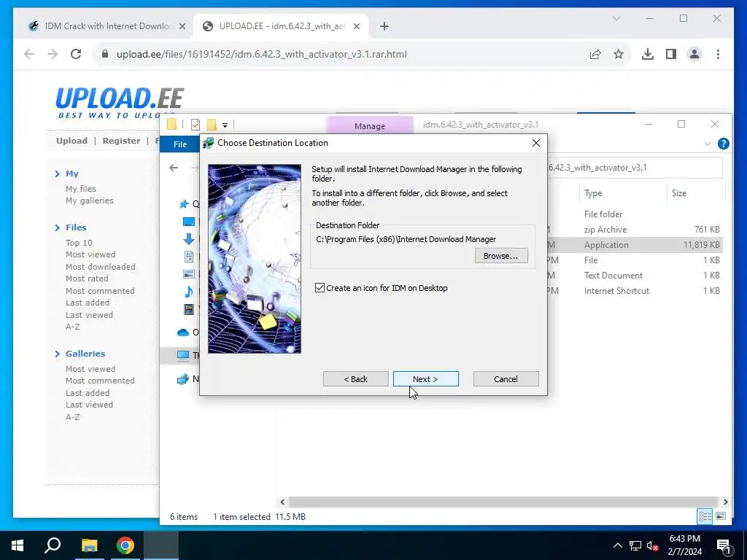Viewport: 747px width, 560px height.
Task: Open File menu in Explorer window
Action: point(180,144)
